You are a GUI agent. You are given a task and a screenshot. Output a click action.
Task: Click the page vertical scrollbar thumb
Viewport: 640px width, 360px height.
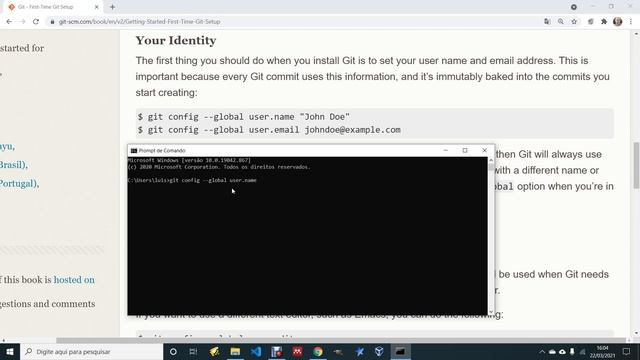coord(636,165)
